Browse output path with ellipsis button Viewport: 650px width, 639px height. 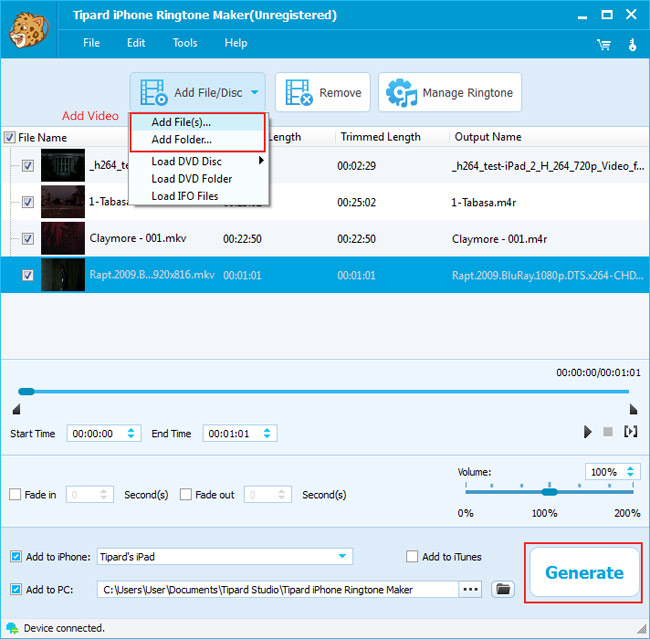(x=470, y=589)
